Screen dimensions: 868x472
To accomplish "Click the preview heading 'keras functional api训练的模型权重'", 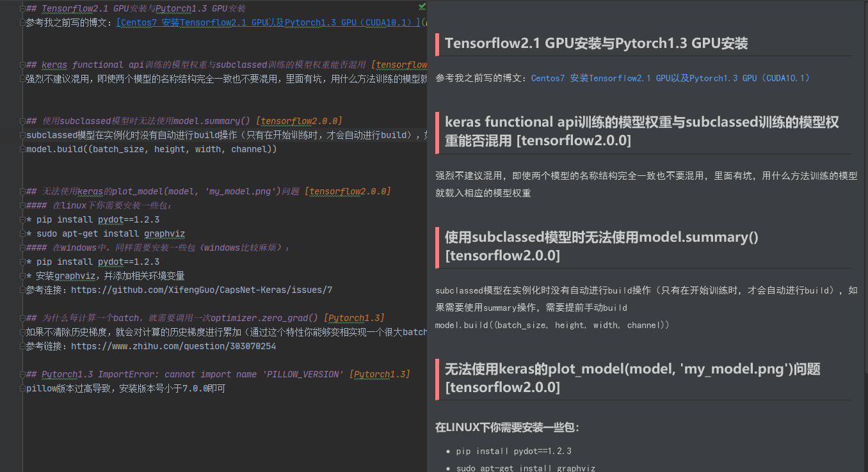I will pos(641,131).
